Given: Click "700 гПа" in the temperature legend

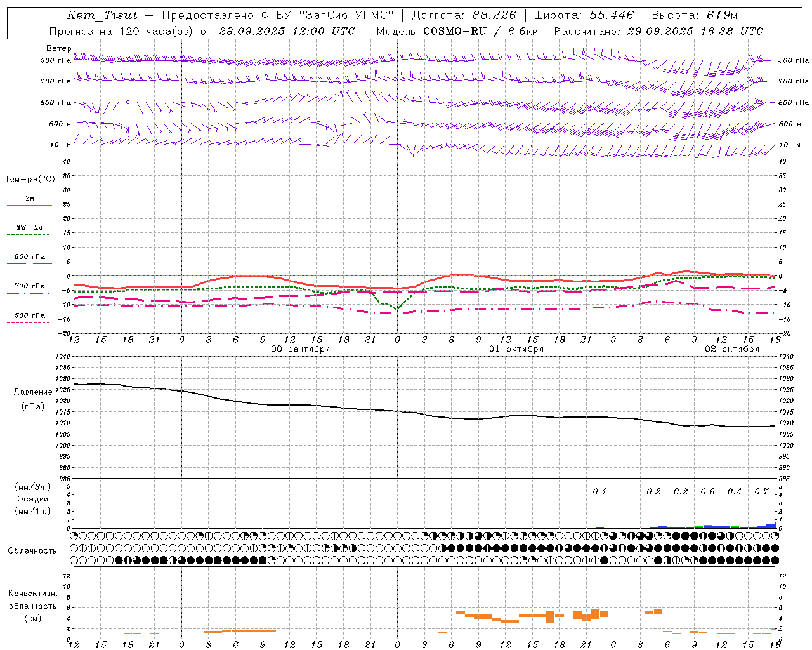Looking at the screenshot, I should pyautogui.click(x=30, y=286).
